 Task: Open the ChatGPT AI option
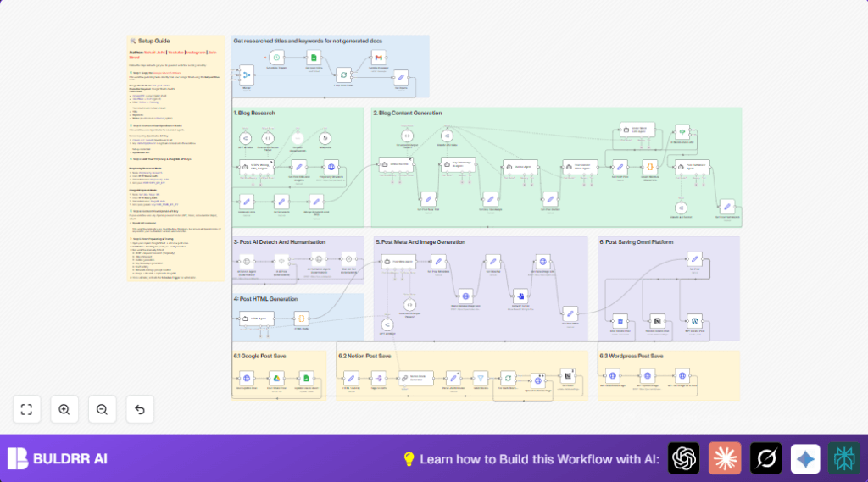click(x=684, y=458)
